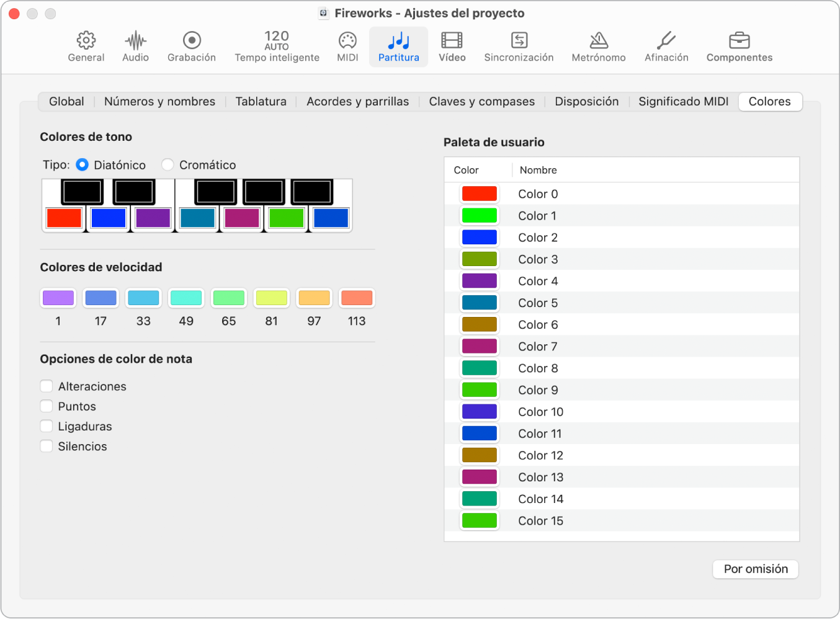Viewport: 840px width, 619px height.
Task: Open the Audio settings pane
Action: (x=135, y=47)
